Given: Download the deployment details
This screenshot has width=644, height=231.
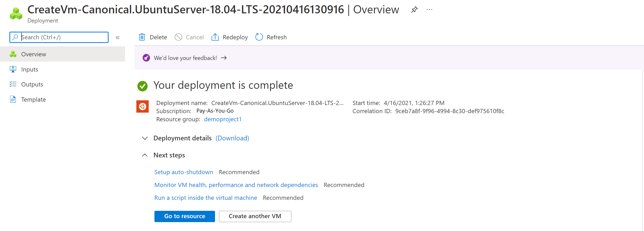Looking at the screenshot, I should (232, 138).
